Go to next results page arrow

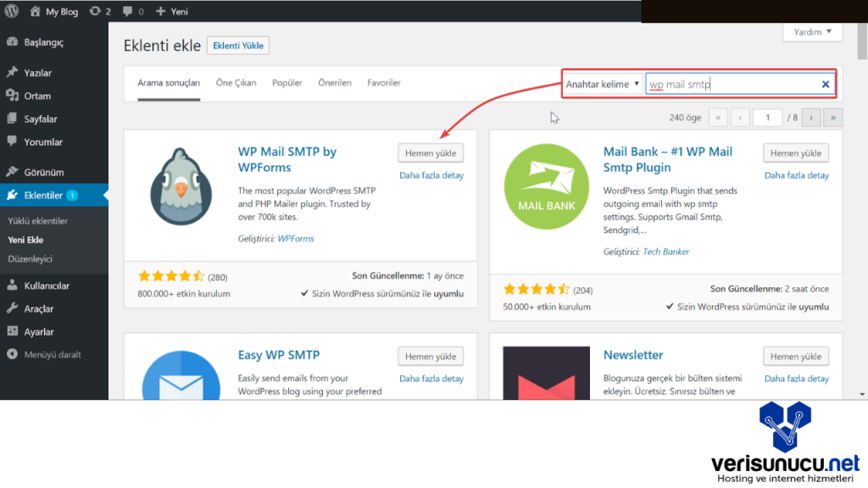pos(811,118)
